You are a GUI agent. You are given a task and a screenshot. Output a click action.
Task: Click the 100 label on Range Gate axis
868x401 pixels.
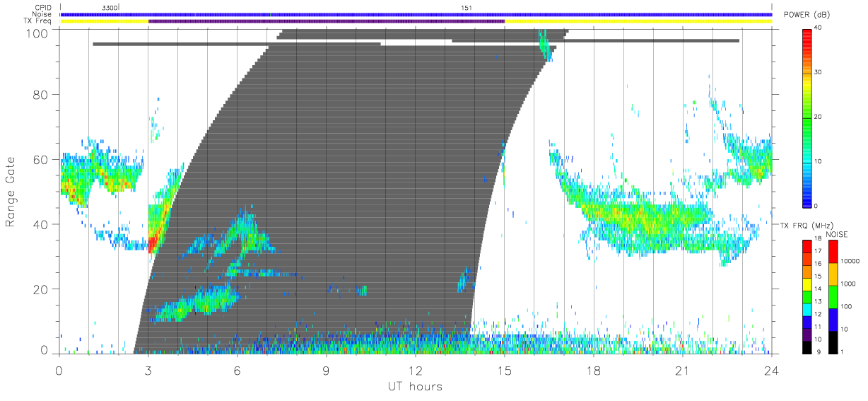[x=38, y=33]
